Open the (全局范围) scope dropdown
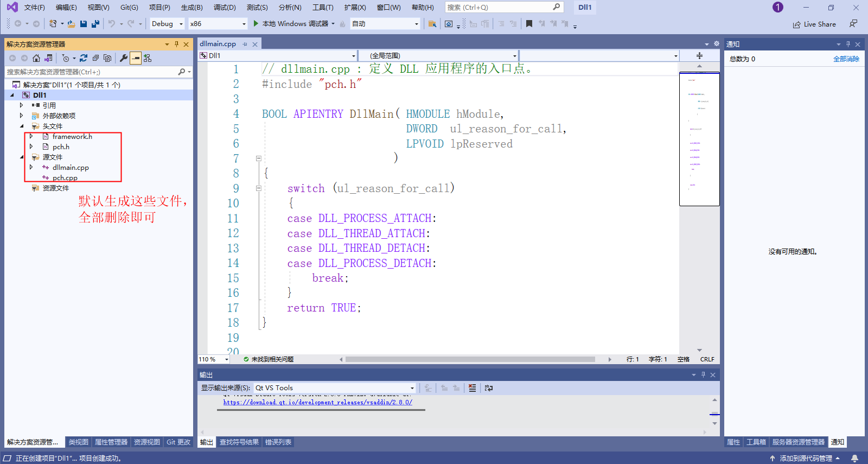 click(438, 55)
